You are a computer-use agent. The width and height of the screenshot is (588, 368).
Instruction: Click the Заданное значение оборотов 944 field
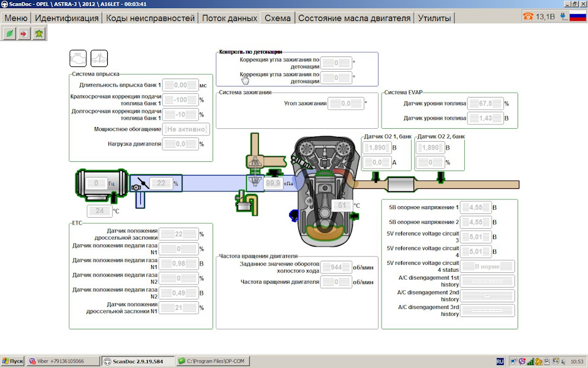(x=336, y=267)
